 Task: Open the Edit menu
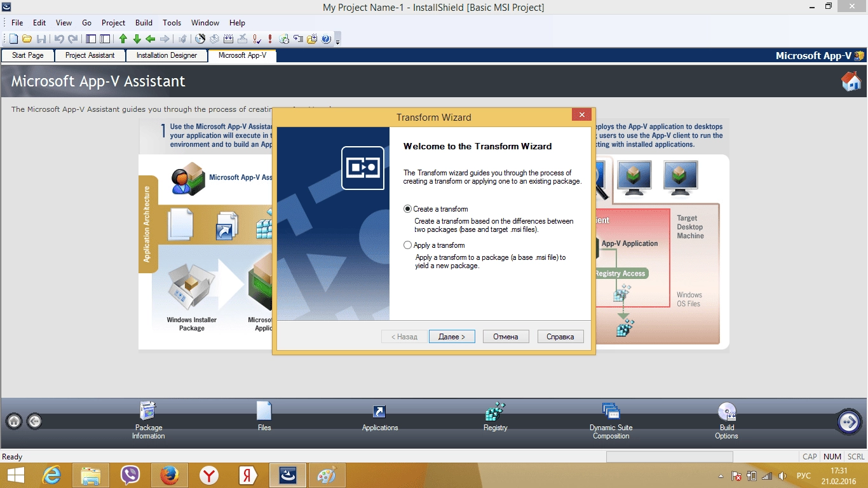pyautogui.click(x=39, y=22)
